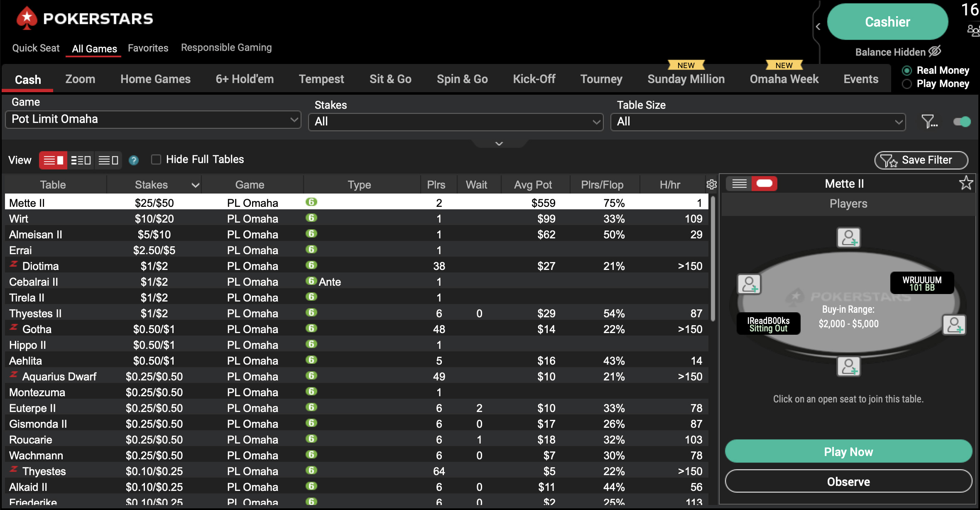
Task: Open the Stakes dropdown
Action: click(x=456, y=122)
